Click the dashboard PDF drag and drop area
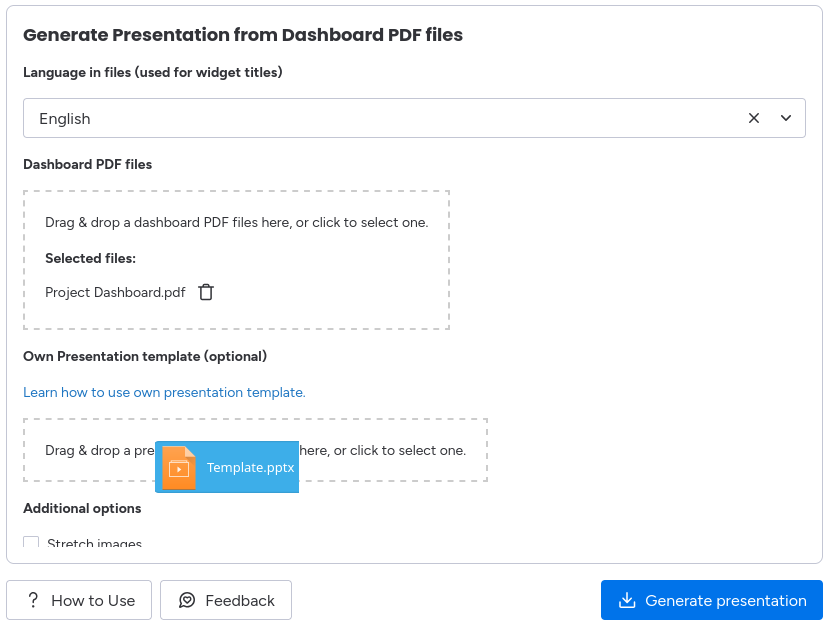Image resolution: width=832 pixels, height=624 pixels. pyautogui.click(x=236, y=222)
